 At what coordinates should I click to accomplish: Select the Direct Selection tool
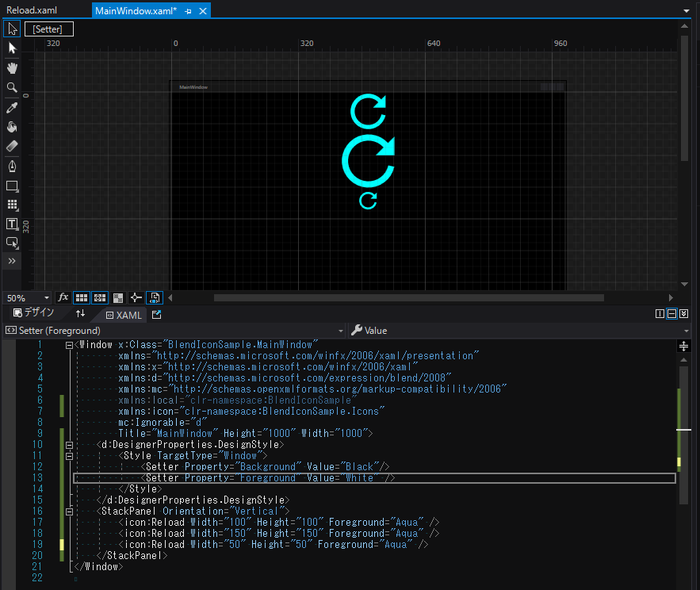pyautogui.click(x=12, y=48)
